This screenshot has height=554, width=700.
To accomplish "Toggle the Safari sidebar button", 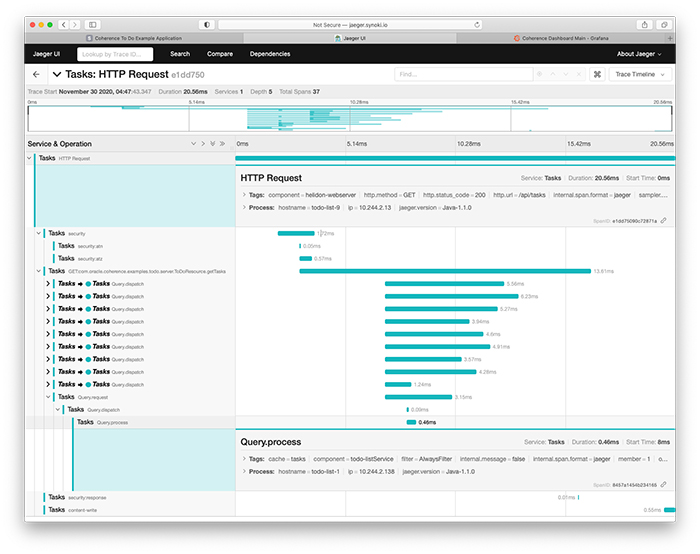I will tap(92, 25).
